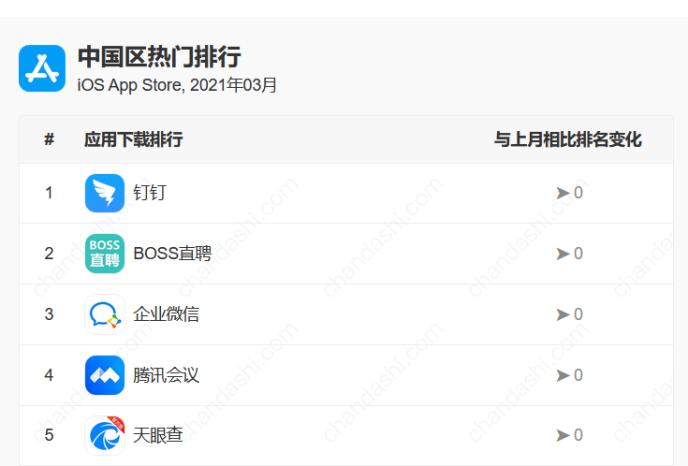Click the 天眼查 app name
The image size is (688, 466).
tap(158, 435)
